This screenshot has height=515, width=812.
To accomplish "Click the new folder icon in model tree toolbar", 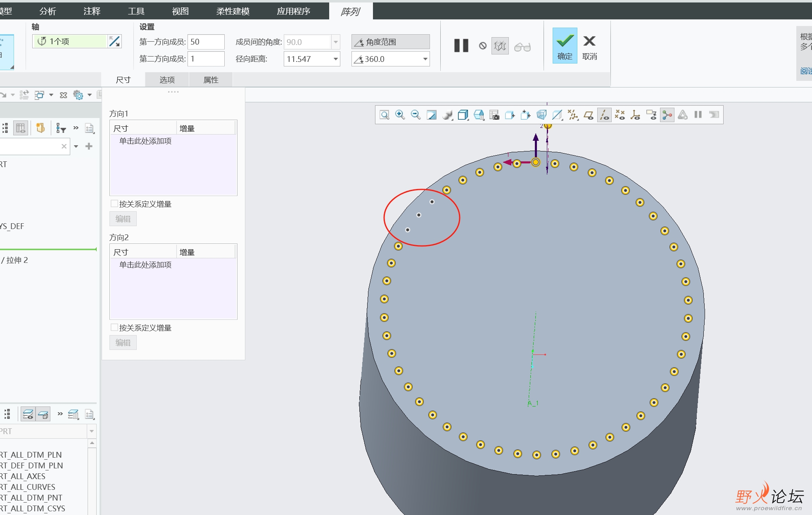I will coord(40,128).
